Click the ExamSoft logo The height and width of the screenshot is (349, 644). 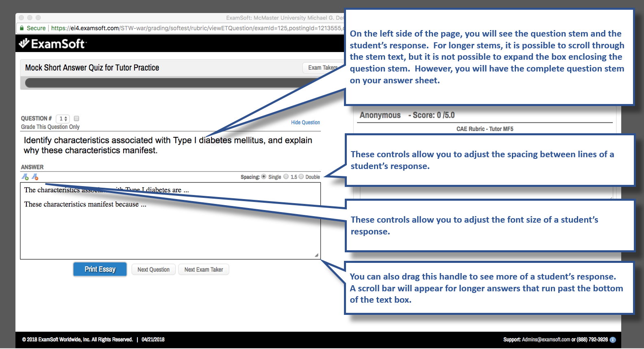click(52, 43)
